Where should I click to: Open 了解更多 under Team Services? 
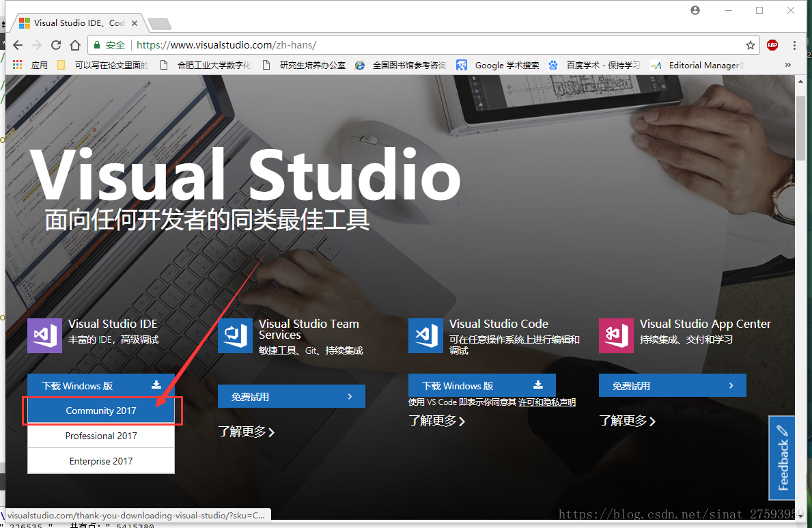(246, 432)
